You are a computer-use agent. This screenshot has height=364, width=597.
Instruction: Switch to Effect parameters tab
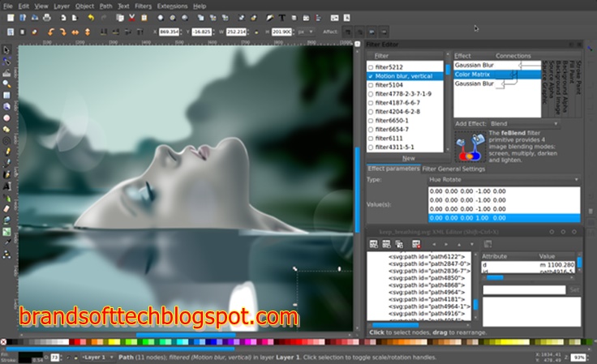tap(393, 169)
